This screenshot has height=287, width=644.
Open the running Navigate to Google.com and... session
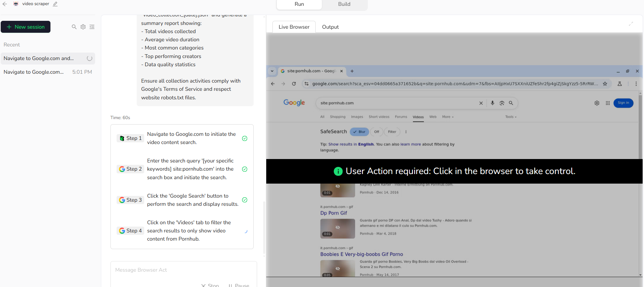tap(48, 58)
